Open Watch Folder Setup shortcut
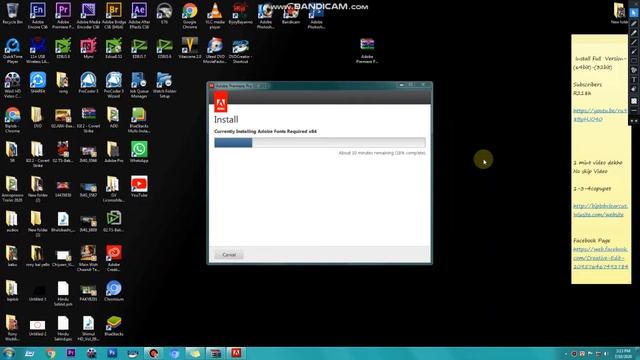This screenshot has width=640, height=360. [x=164, y=85]
